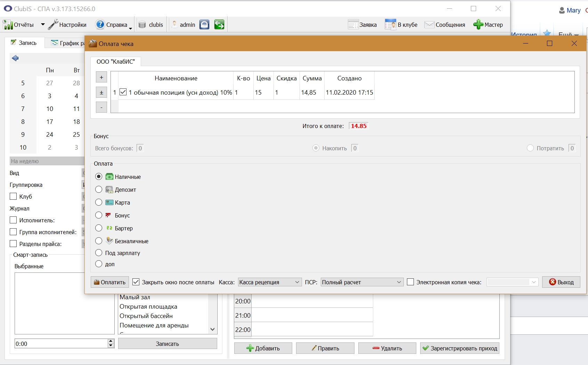The height and width of the screenshot is (365, 588).
Task: Select Под зарплату radio option
Action: tap(99, 253)
